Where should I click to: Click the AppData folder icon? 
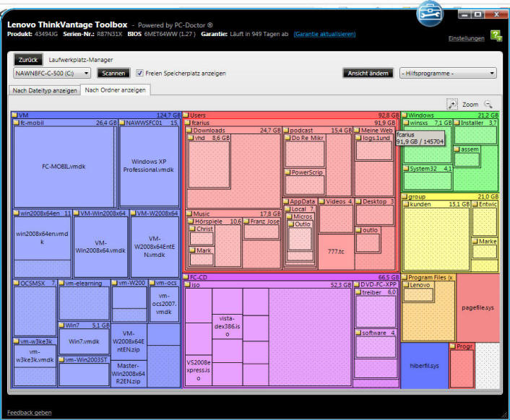coord(286,201)
